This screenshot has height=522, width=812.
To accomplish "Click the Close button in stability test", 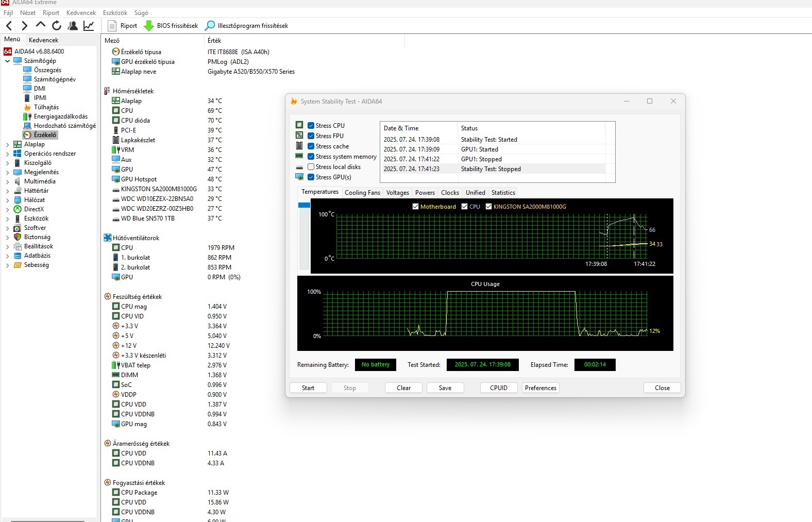I will point(662,388).
